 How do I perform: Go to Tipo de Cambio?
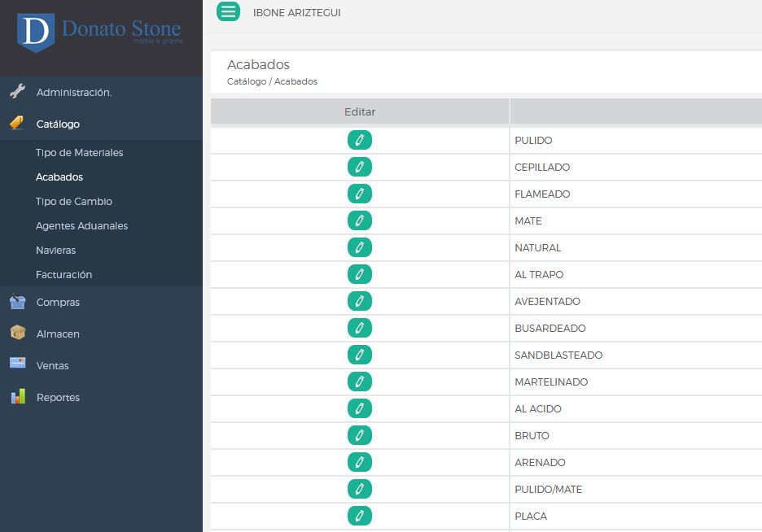[x=73, y=202]
